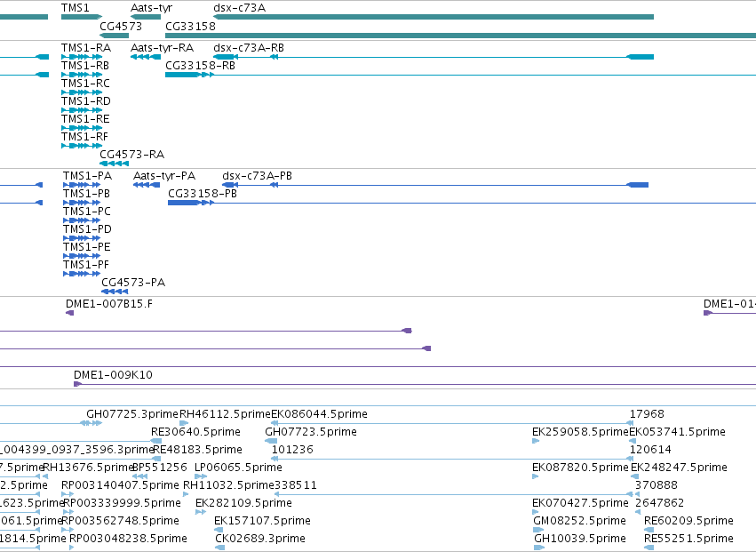
Task: Click the Aats-tyr-PA protein label
Action: [x=164, y=176]
